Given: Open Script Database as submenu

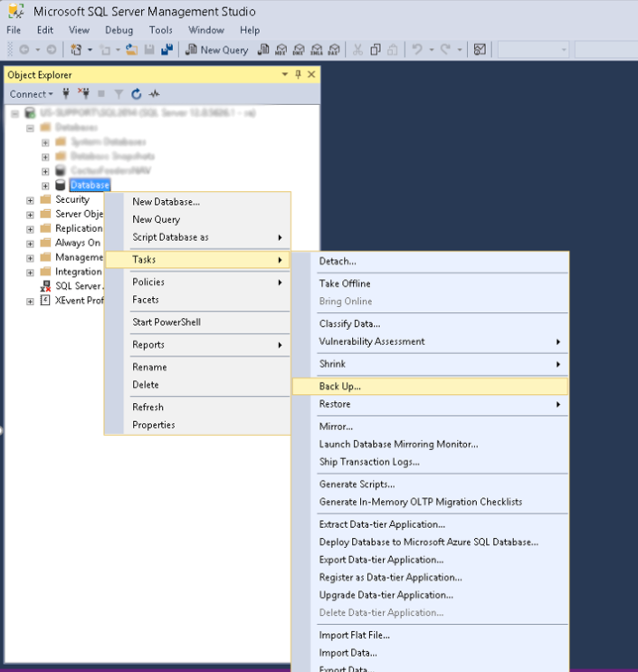Looking at the screenshot, I should 197,237.
